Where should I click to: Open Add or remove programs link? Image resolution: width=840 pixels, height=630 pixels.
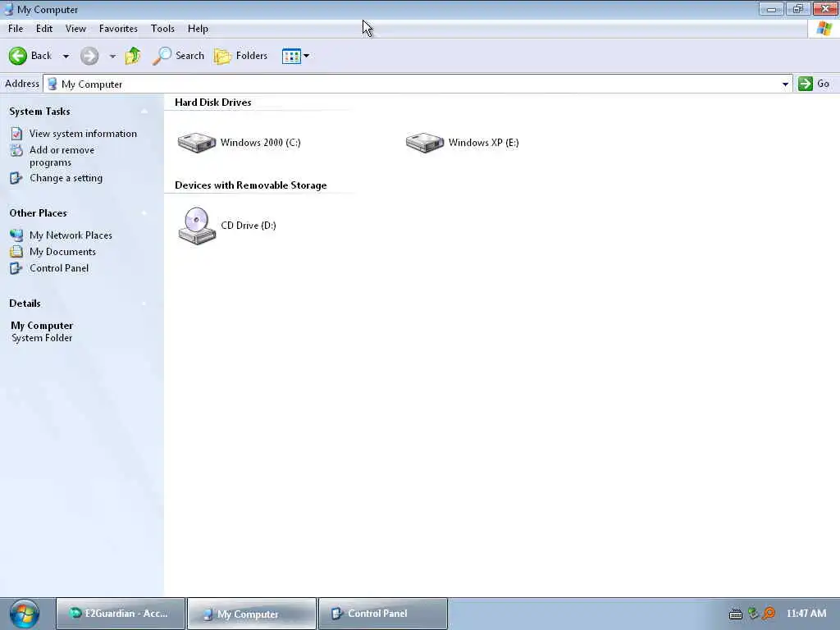(x=62, y=157)
